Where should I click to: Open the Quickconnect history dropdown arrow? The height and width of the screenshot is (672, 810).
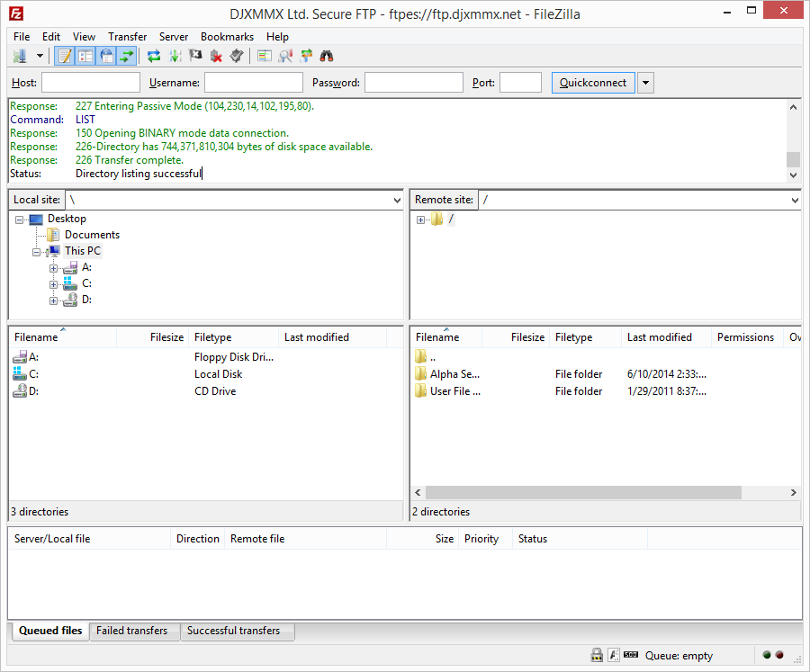pos(645,83)
